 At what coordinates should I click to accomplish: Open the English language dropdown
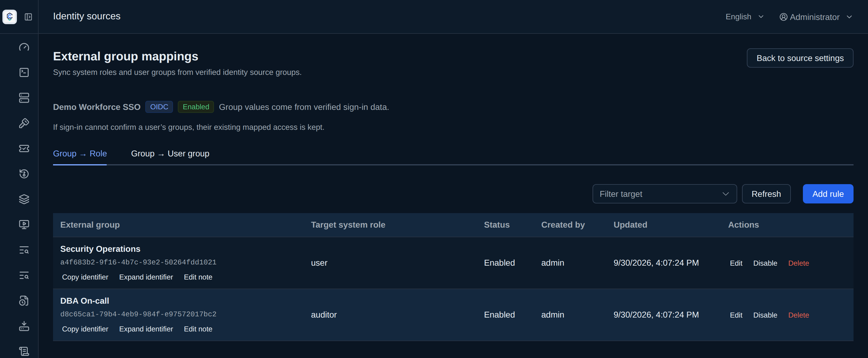(744, 17)
